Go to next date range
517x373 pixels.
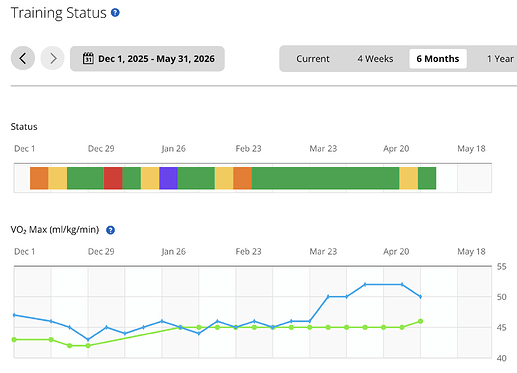pyautogui.click(x=53, y=58)
